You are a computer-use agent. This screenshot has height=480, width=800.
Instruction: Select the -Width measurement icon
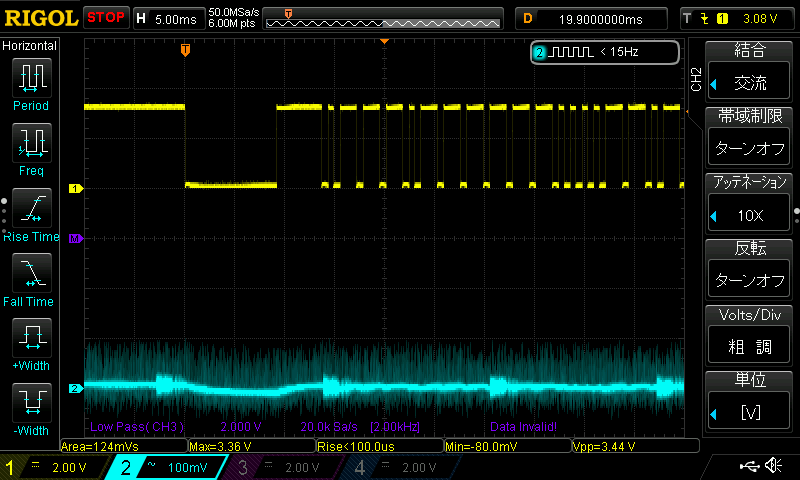pos(31,404)
